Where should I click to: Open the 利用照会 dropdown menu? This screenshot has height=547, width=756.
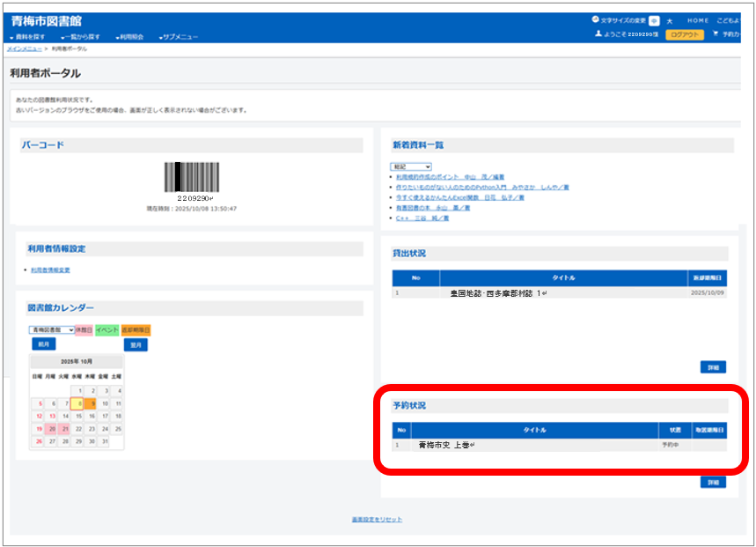(128, 37)
